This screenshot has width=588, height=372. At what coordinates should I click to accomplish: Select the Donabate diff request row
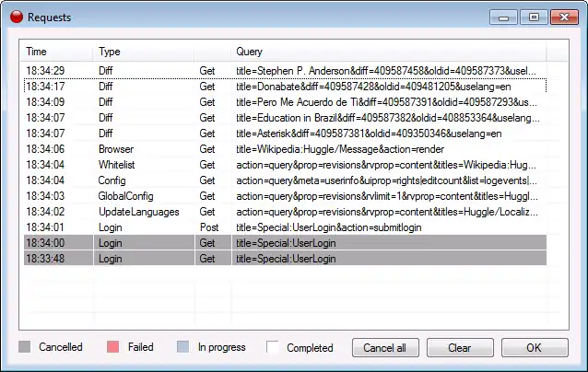coord(276,86)
